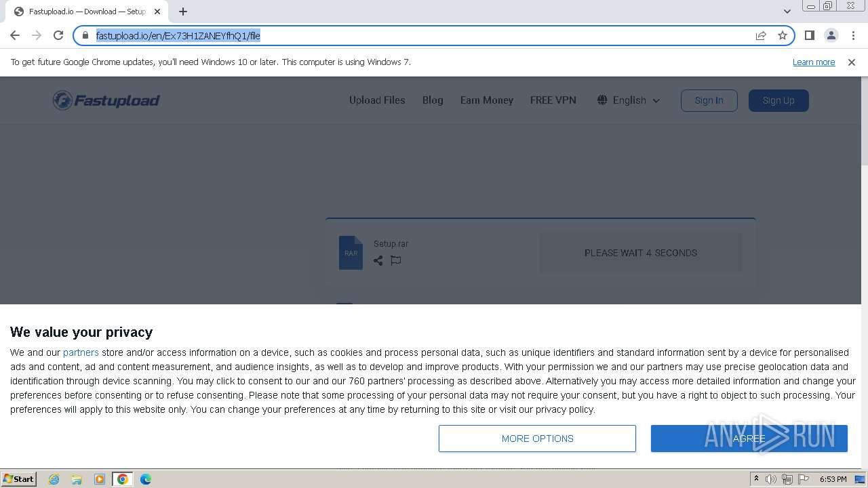Open the FREE VPN link
Viewport: 868px width, 488px height.
pyautogui.click(x=553, y=100)
